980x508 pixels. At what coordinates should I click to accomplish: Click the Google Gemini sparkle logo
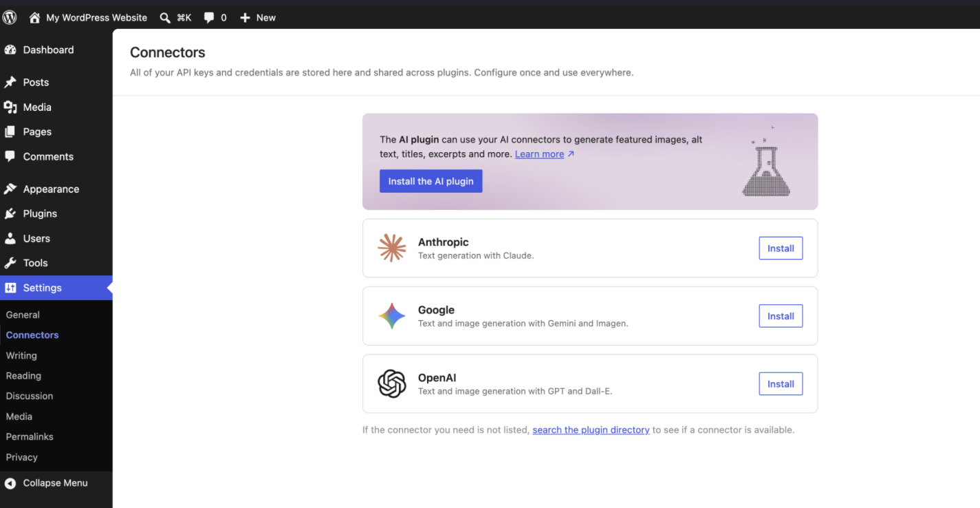(x=392, y=316)
